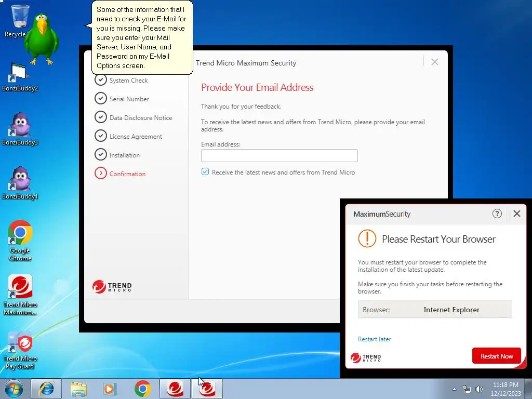Open help in MaximumSecurity popup
532x399 pixels.
coord(497,214)
